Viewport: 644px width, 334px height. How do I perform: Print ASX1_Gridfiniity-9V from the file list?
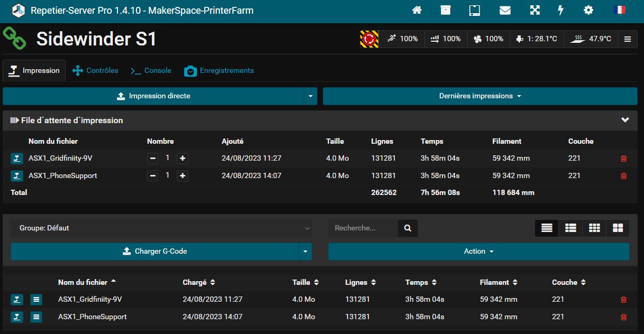click(17, 300)
